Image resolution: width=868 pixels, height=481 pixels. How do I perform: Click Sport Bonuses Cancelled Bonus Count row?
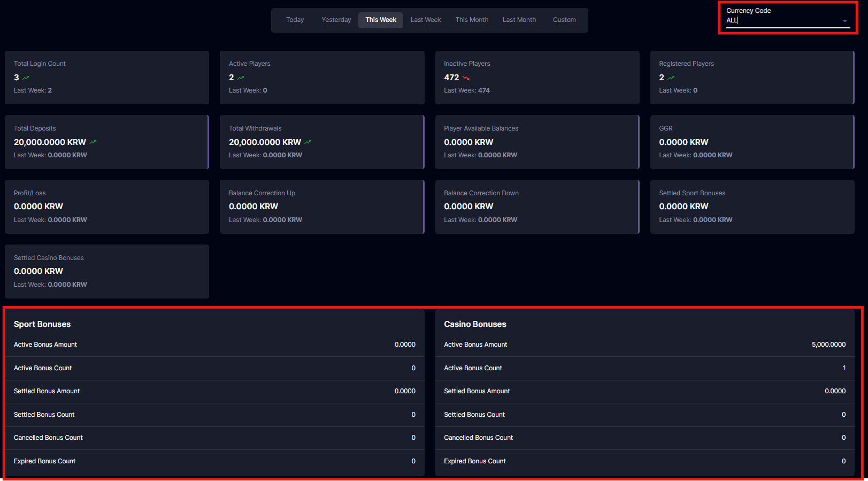214,438
